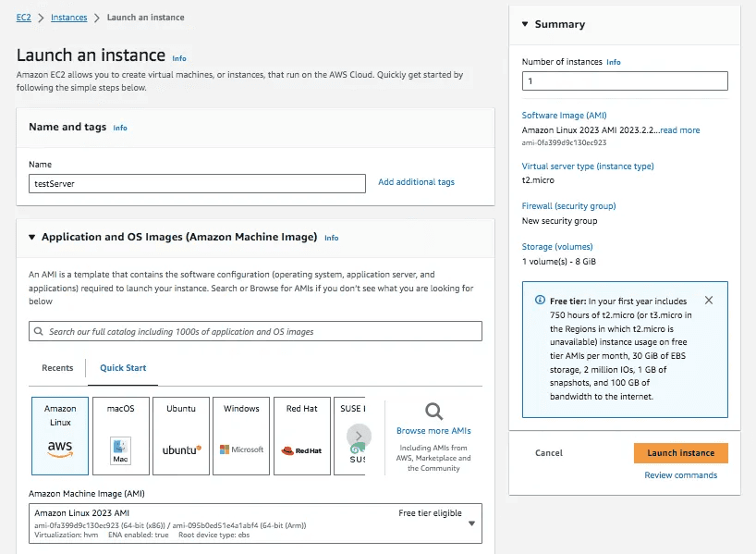Click Review commands link
Image resolution: width=756 pixels, height=554 pixels.
click(x=681, y=475)
